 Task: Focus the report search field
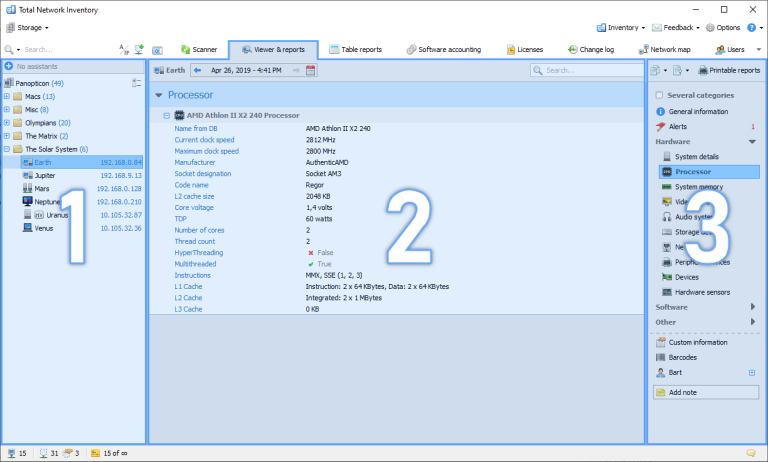(x=587, y=71)
